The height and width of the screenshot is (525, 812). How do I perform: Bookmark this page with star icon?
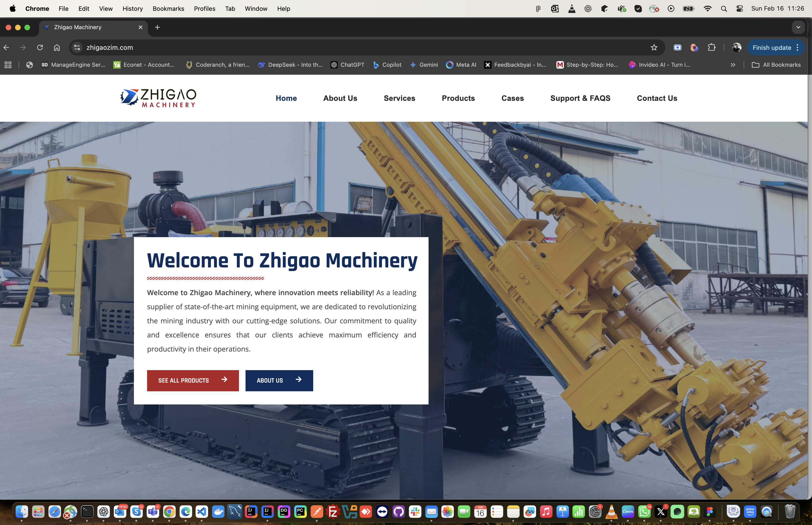pos(654,48)
